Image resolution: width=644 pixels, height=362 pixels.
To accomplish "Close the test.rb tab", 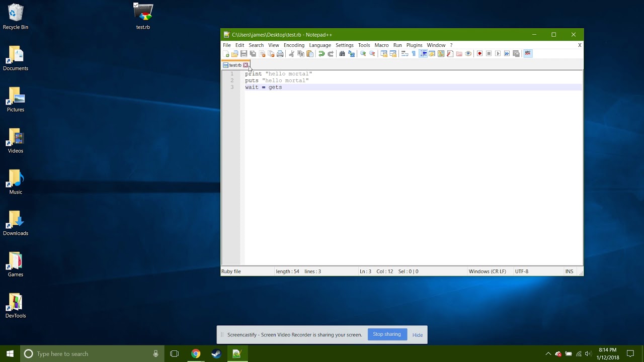I will coord(246,65).
